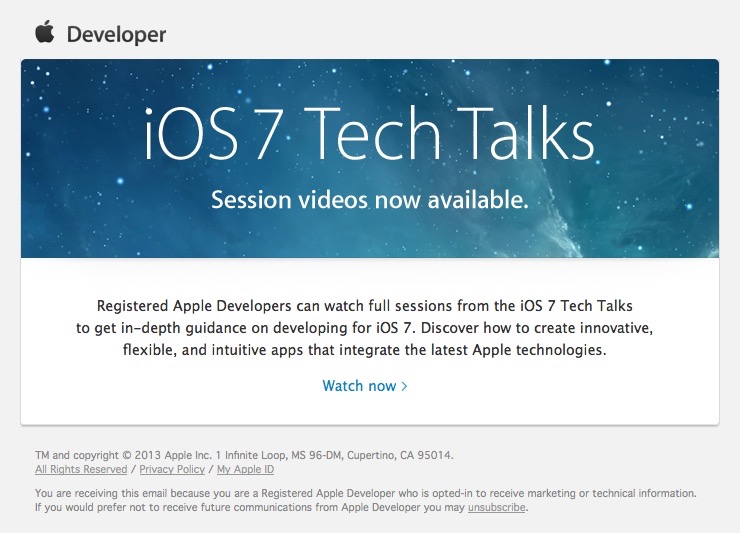Viewport: 740px width, 533px height.
Task: Click the iOS 7 Tech Talks banner title
Action: coord(369,133)
